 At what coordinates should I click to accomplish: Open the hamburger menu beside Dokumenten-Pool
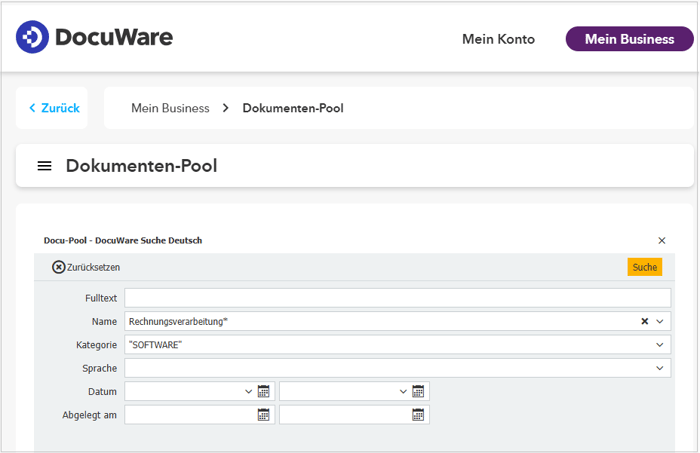tap(44, 166)
